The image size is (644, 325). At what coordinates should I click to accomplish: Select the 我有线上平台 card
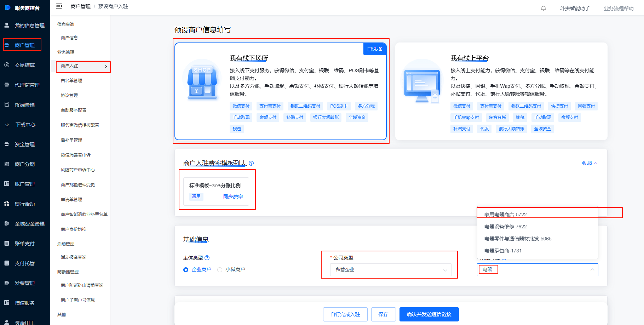tap(501, 91)
